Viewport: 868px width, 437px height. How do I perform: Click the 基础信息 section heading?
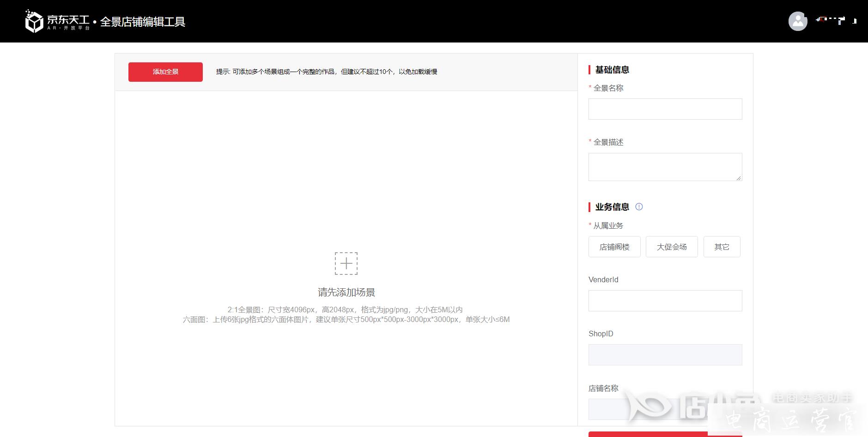click(x=612, y=70)
